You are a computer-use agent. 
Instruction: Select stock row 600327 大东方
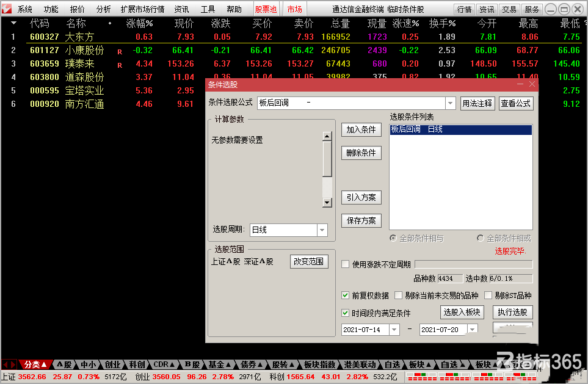pos(294,37)
